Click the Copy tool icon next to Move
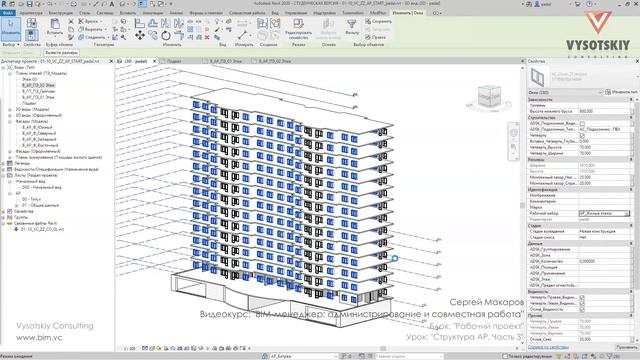 click(153, 36)
